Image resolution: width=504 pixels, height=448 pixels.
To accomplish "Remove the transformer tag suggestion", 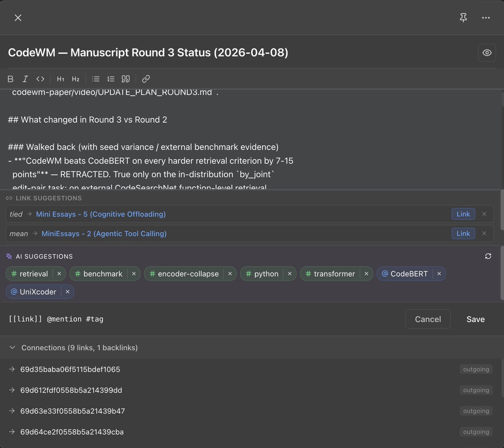I will [366, 274].
